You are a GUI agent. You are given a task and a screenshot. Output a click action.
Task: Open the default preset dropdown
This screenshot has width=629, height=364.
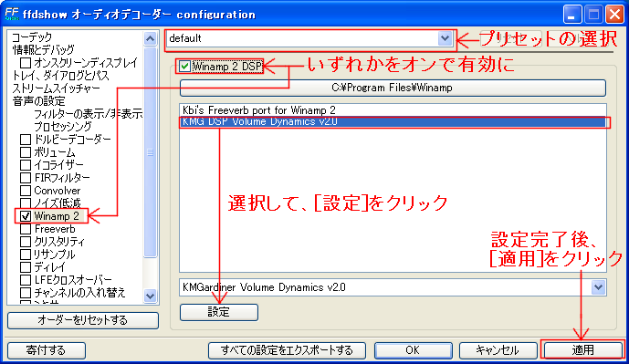(445, 38)
